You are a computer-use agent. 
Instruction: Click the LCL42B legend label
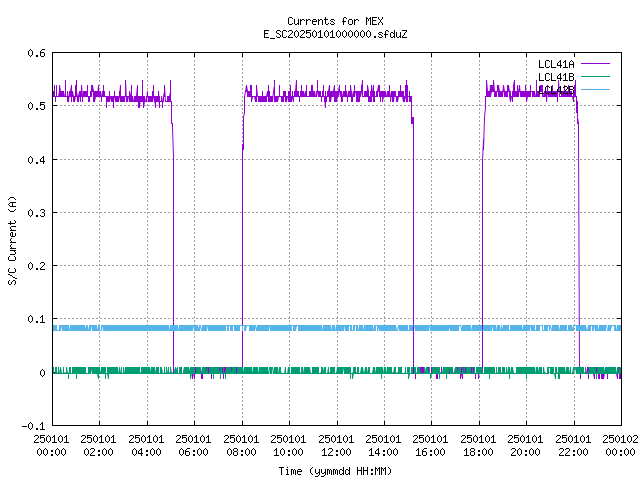point(556,90)
